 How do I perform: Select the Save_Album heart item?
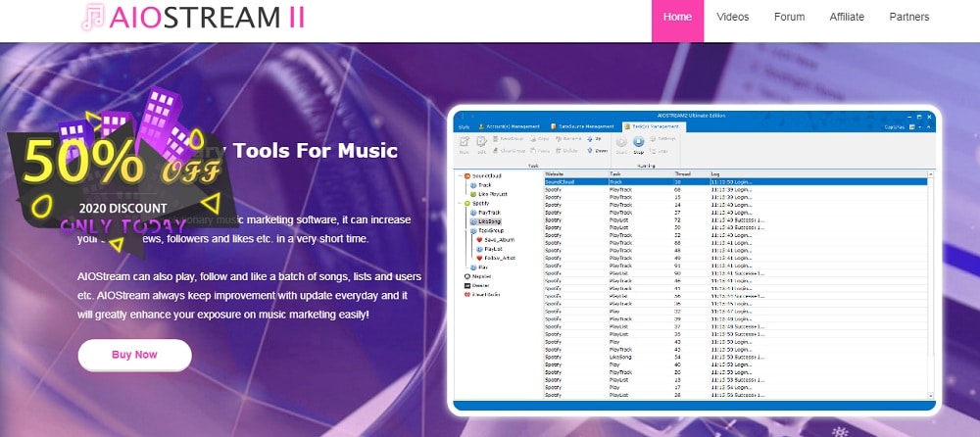tap(495, 239)
